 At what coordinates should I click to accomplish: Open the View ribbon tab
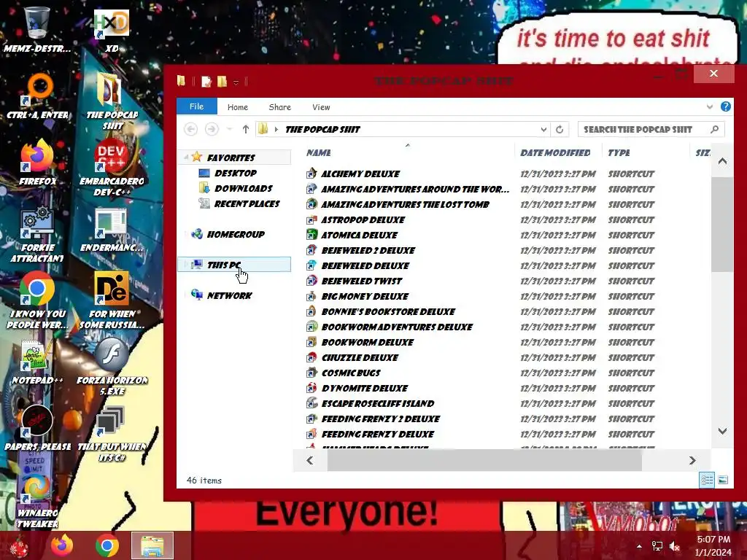(321, 107)
